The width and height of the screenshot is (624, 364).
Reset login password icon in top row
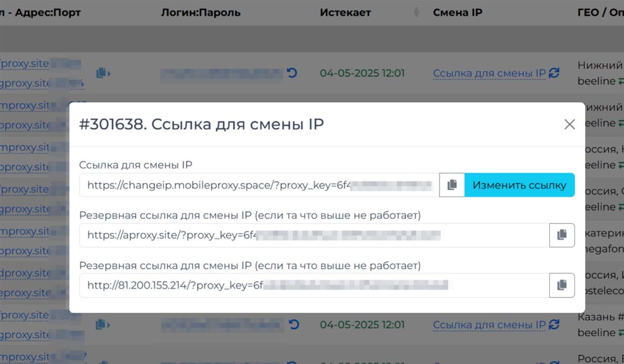coord(292,73)
